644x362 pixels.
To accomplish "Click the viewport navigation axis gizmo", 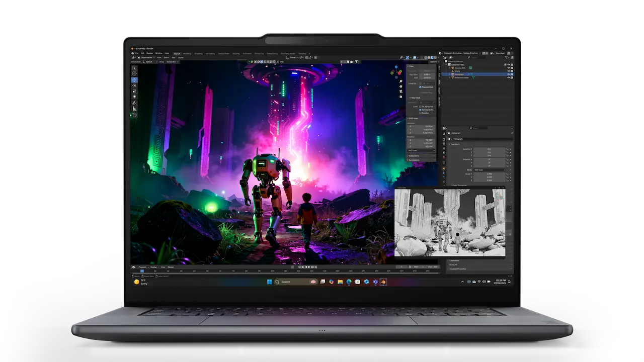I will click(396, 72).
